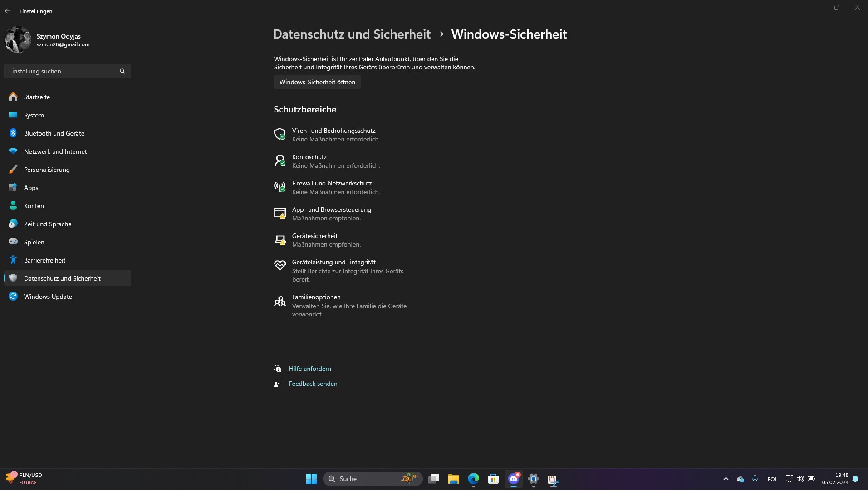Select Startseite in the sidebar
Viewport: 868px width, 491px height.
tap(68, 97)
